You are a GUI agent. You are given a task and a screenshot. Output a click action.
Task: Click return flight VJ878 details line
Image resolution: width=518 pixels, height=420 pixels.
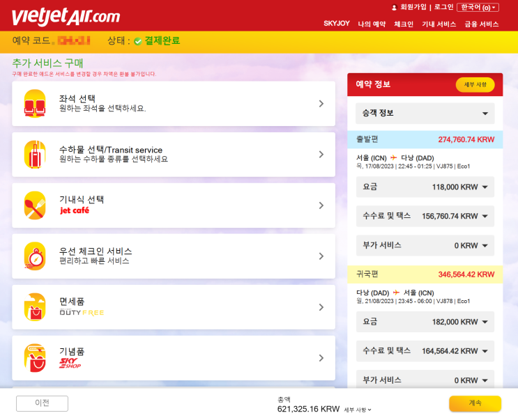[413, 301]
